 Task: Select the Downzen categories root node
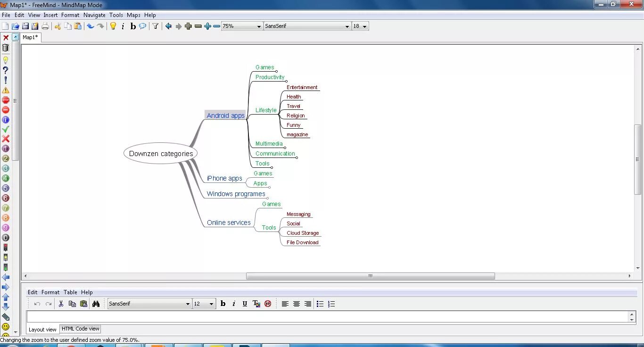click(x=161, y=154)
